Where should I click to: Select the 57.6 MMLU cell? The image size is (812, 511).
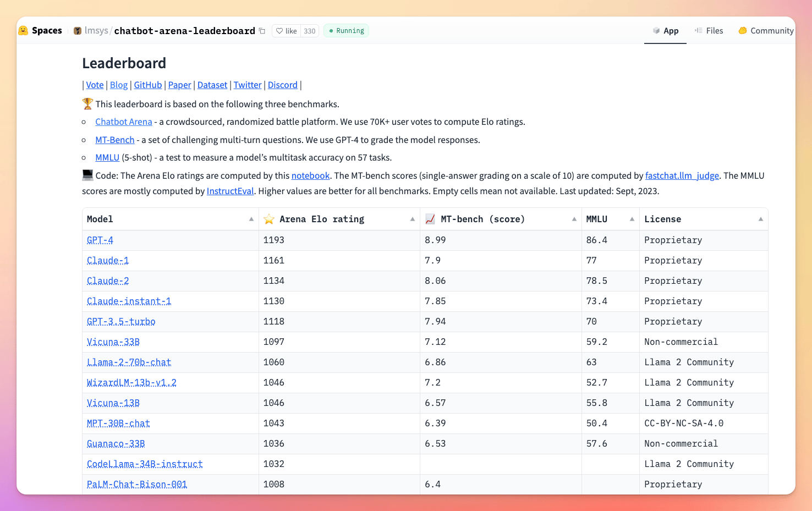[611, 444]
